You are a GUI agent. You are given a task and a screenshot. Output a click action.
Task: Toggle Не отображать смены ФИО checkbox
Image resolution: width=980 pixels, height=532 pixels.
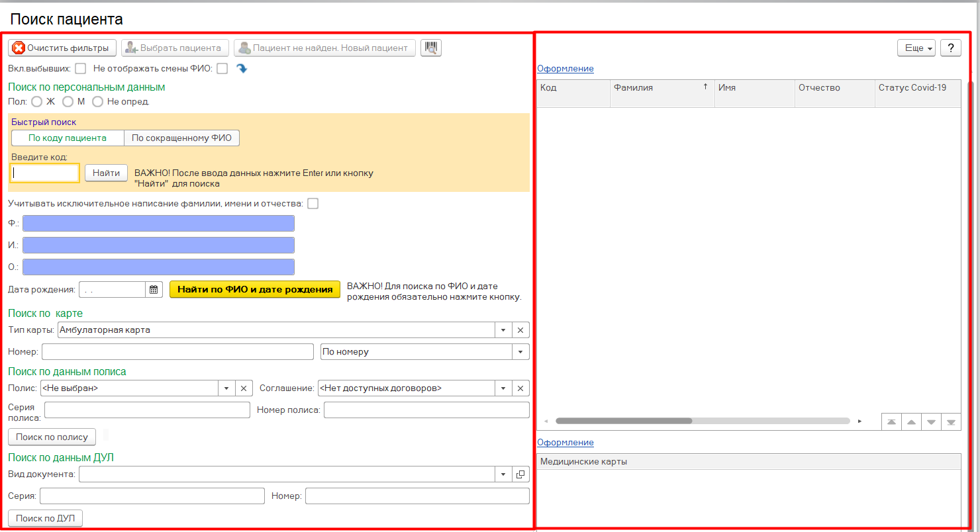[222, 68]
